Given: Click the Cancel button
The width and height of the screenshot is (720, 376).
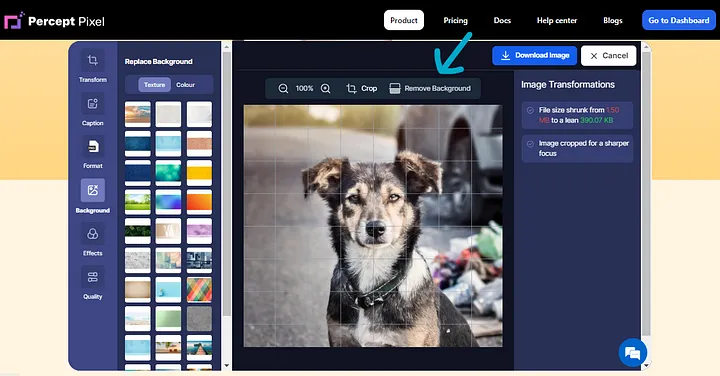Looking at the screenshot, I should pos(608,56).
